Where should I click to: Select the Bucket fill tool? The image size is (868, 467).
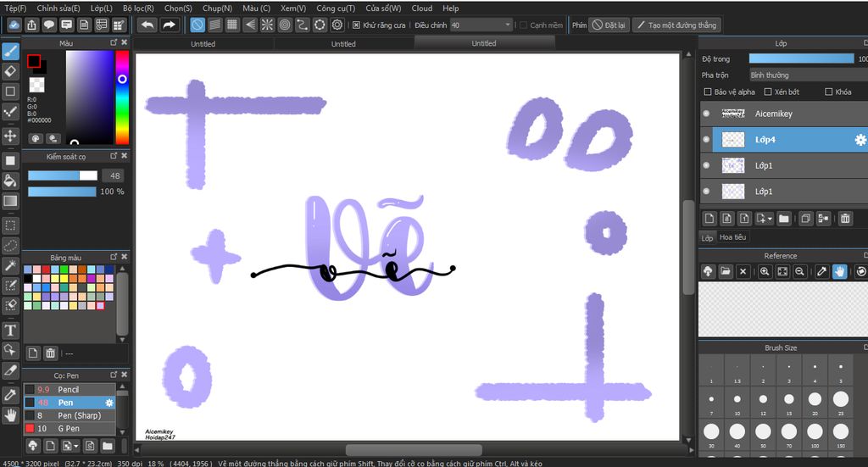click(10, 181)
